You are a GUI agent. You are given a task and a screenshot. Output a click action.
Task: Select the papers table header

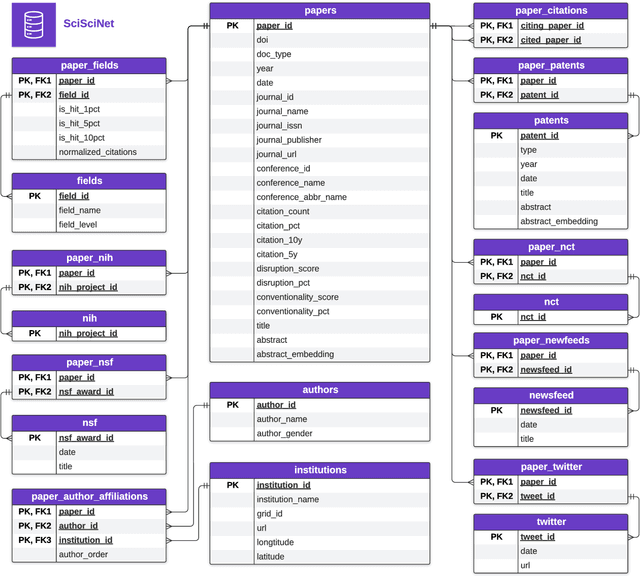coord(319,10)
